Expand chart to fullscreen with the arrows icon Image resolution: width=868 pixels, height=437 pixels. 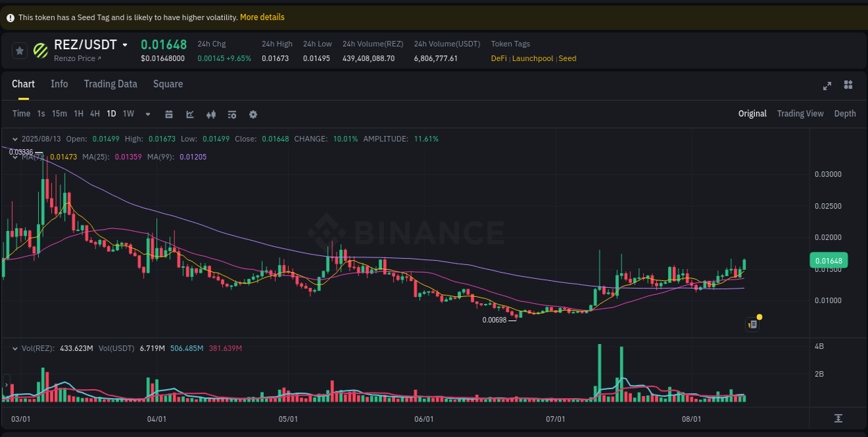point(827,85)
